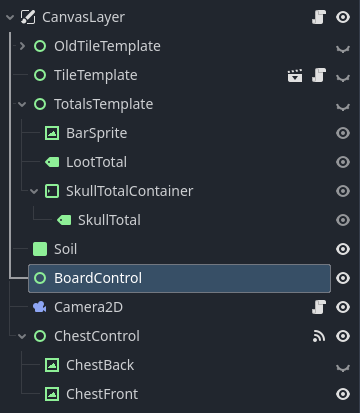360x413 pixels.
Task: Click the Soil ColorRect node icon
Action: click(40, 249)
